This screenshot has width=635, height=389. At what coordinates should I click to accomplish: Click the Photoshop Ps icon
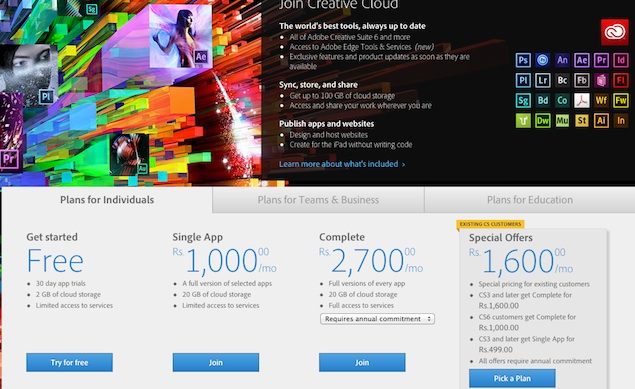pos(523,60)
